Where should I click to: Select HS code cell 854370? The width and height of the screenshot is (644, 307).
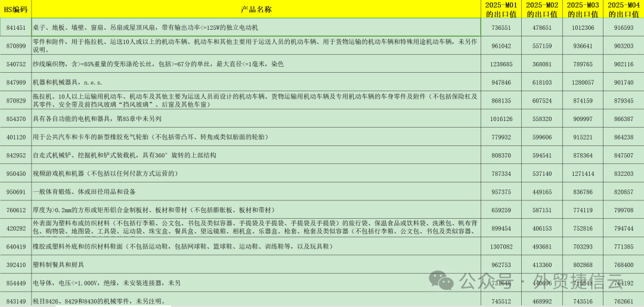pyautogui.click(x=16, y=119)
